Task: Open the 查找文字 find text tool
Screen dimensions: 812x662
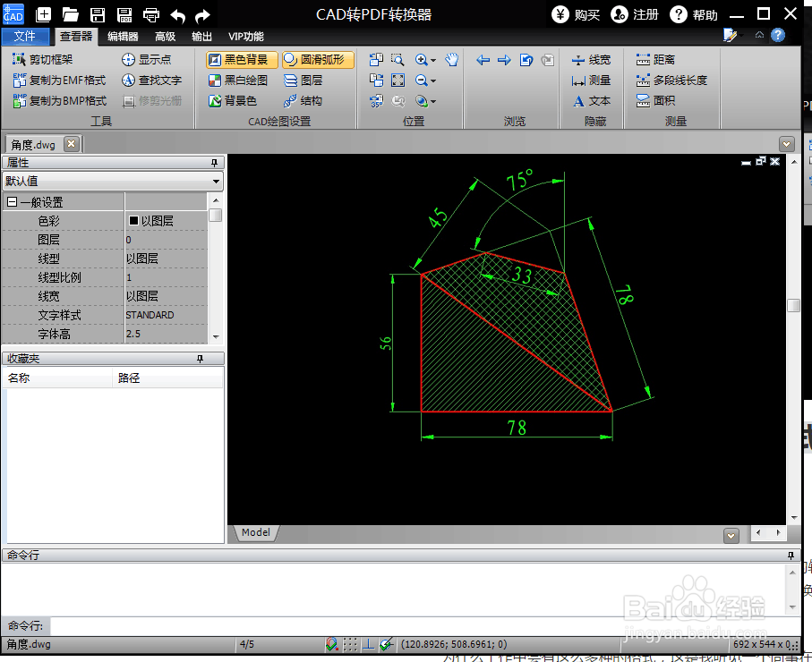Action: [151, 81]
